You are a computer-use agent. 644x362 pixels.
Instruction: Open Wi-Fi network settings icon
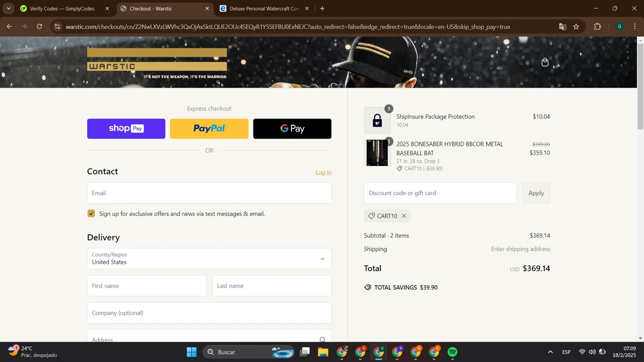(582, 352)
